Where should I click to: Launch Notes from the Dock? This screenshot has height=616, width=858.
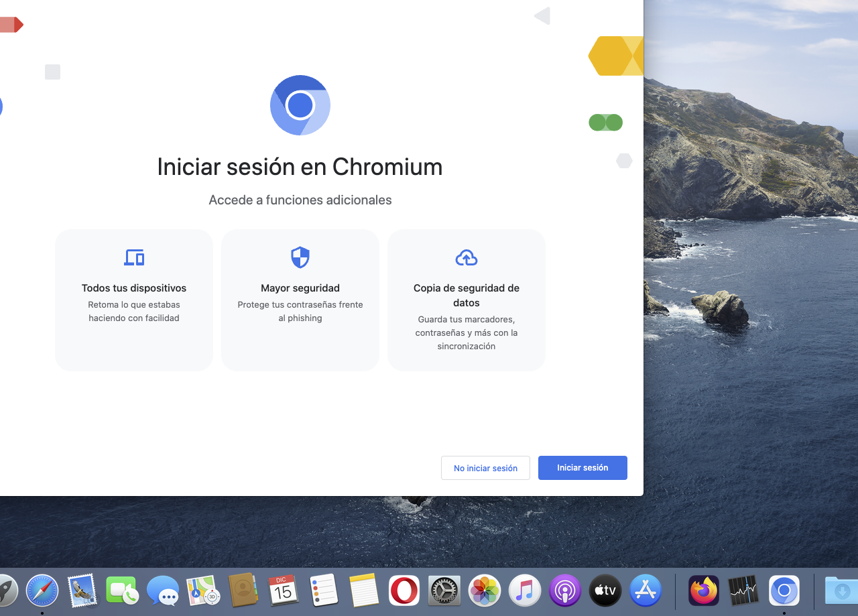[x=364, y=591]
